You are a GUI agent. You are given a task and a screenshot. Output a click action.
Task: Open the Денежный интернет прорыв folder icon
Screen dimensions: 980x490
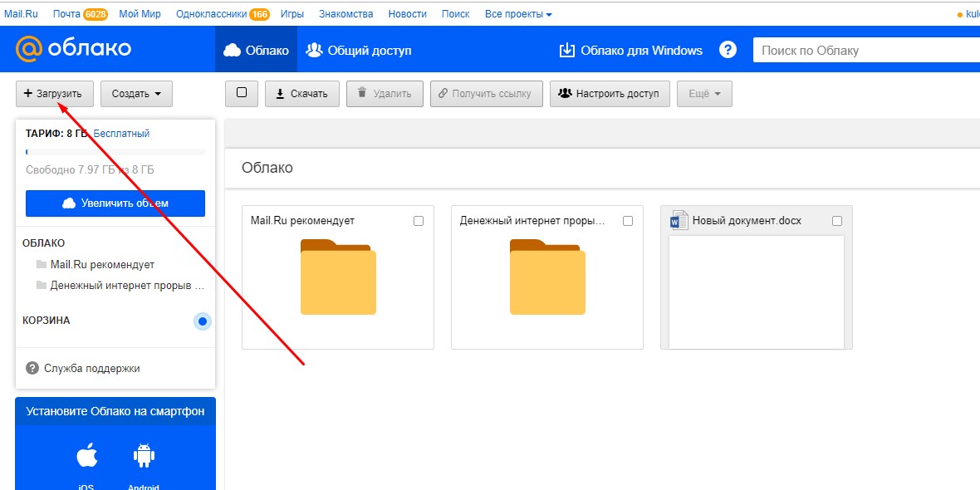click(547, 277)
